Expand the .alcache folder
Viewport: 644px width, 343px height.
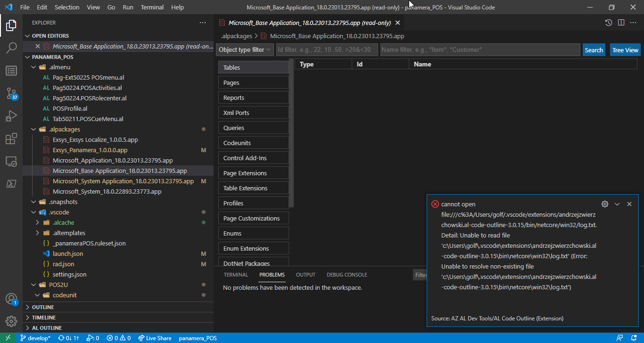click(x=38, y=222)
